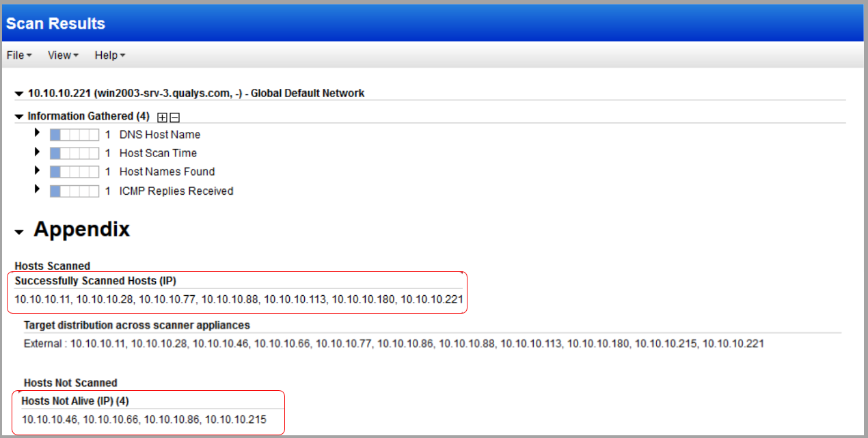Click the ICMP Replies Received label
The height and width of the screenshot is (438, 868).
click(x=176, y=191)
